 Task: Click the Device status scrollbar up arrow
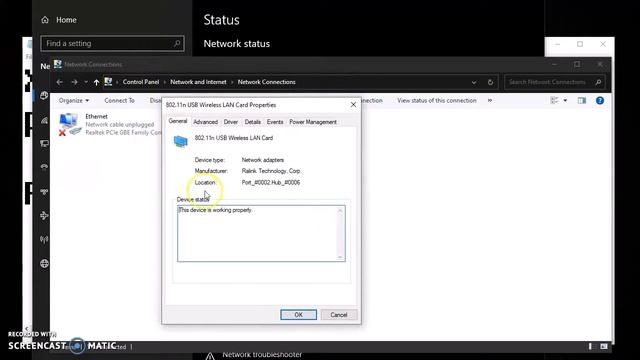point(340,211)
